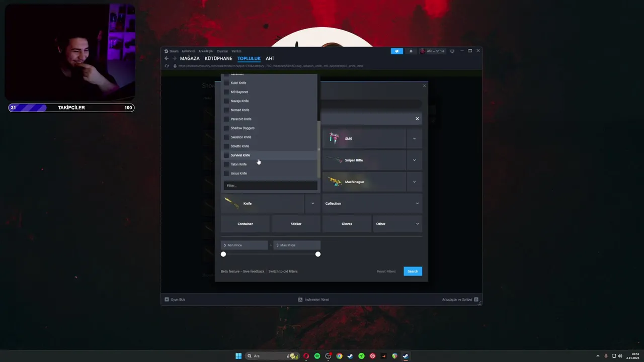Open Opera browser from taskbar
The width and height of the screenshot is (644, 362).
click(x=306, y=356)
